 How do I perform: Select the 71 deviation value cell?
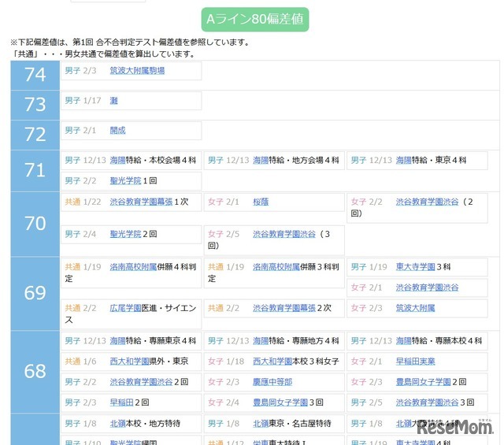coord(35,171)
